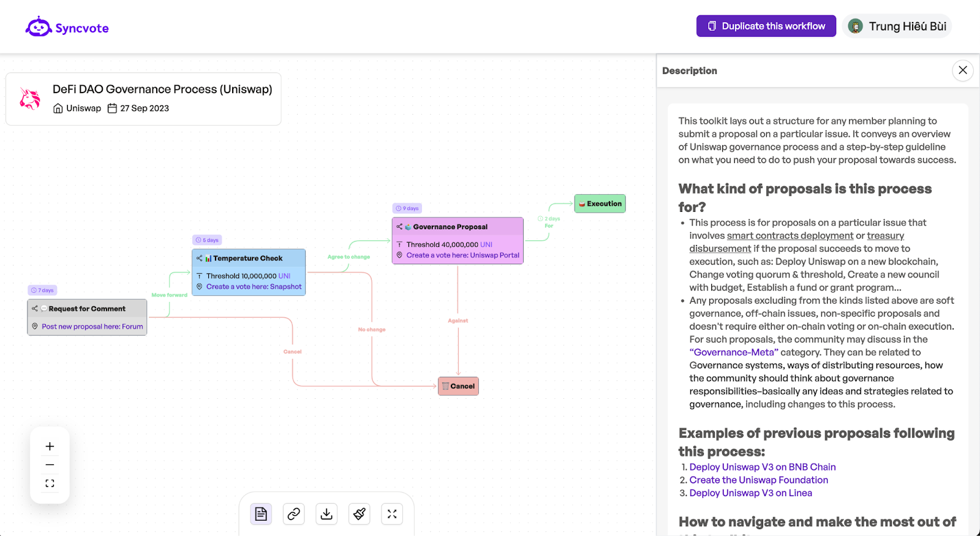Click the Agree to change edge label
The height and width of the screenshot is (536, 980).
349,257
